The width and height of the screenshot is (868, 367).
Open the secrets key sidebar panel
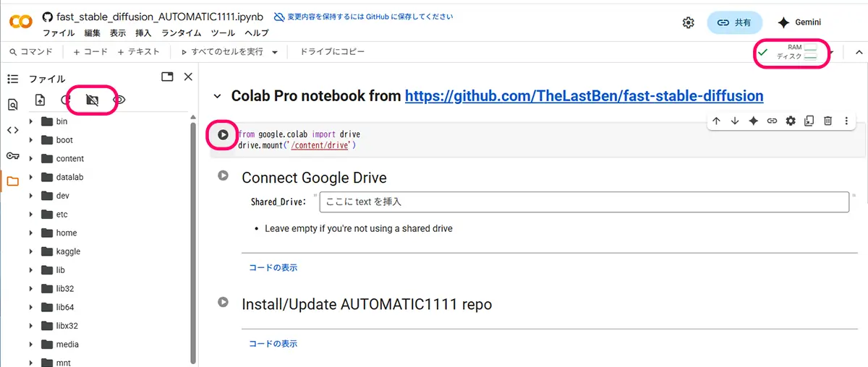(x=12, y=155)
